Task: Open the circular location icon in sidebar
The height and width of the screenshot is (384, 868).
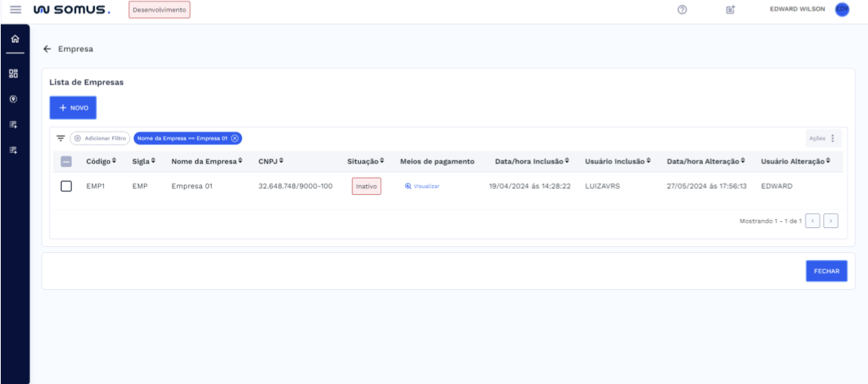Action: [x=14, y=99]
